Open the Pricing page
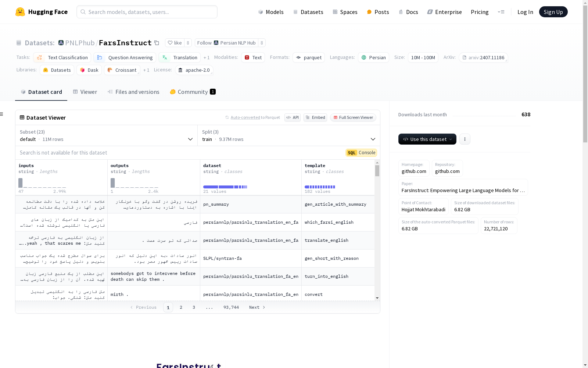 (x=480, y=12)
